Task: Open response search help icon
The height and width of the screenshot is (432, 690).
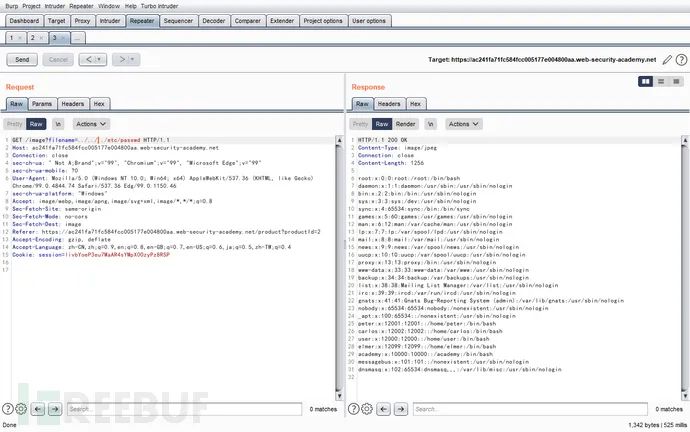Action: 353,409
